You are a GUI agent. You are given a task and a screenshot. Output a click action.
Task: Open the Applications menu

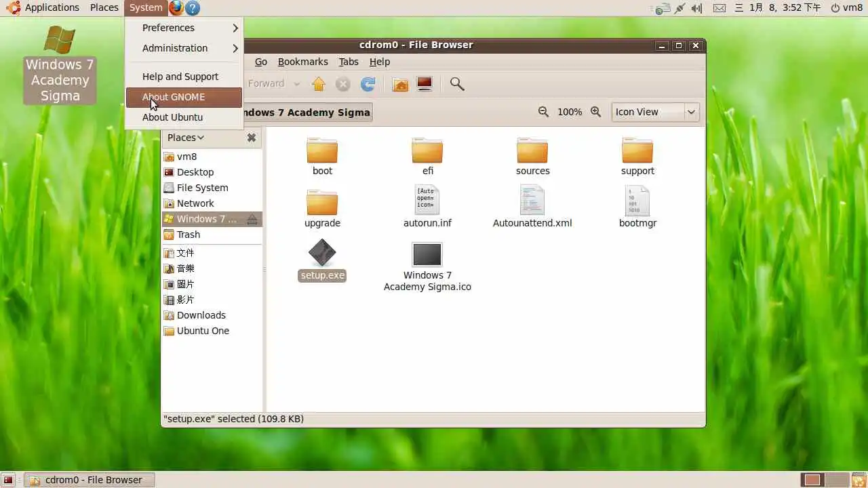coord(43,8)
